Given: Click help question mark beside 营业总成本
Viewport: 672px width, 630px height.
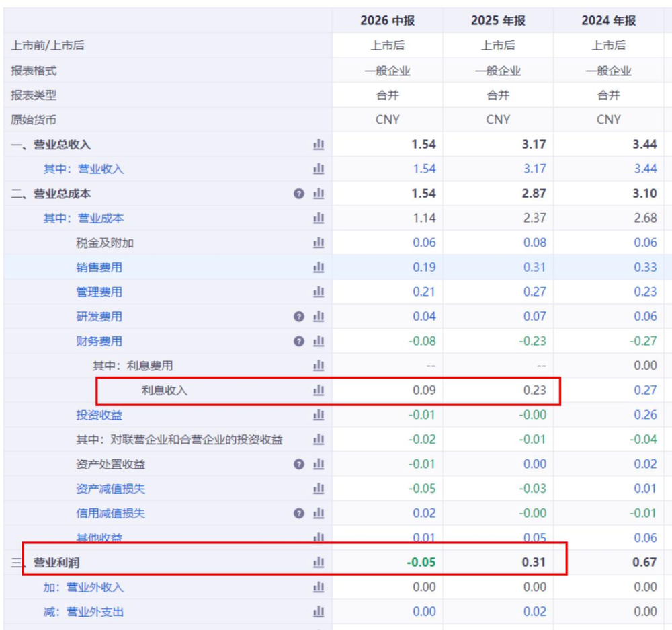Looking at the screenshot, I should 299,194.
